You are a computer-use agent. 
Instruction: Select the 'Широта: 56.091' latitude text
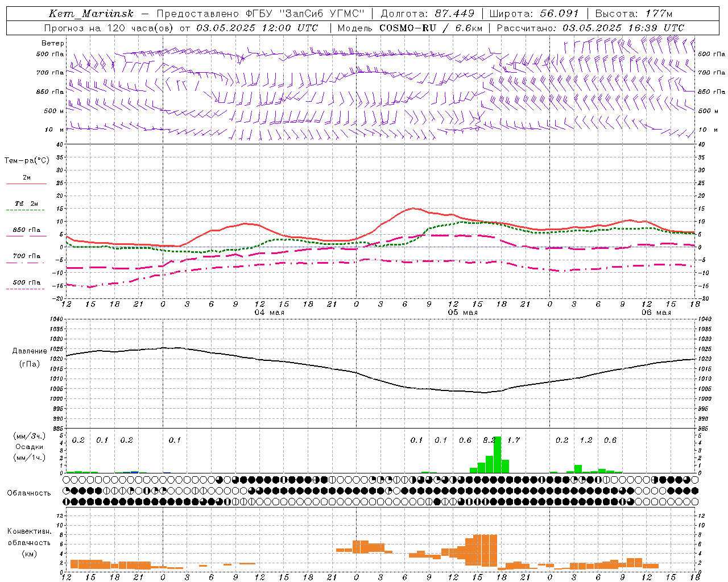coord(534,14)
